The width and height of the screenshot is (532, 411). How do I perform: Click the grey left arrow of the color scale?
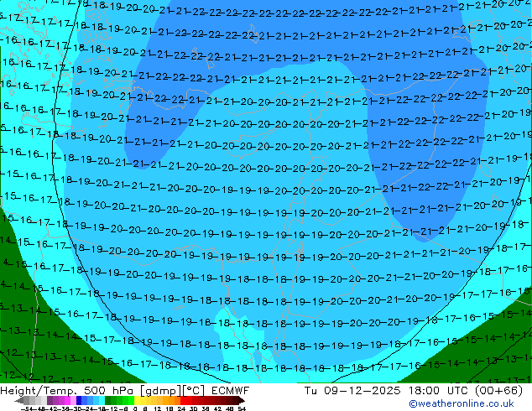(x=18, y=400)
